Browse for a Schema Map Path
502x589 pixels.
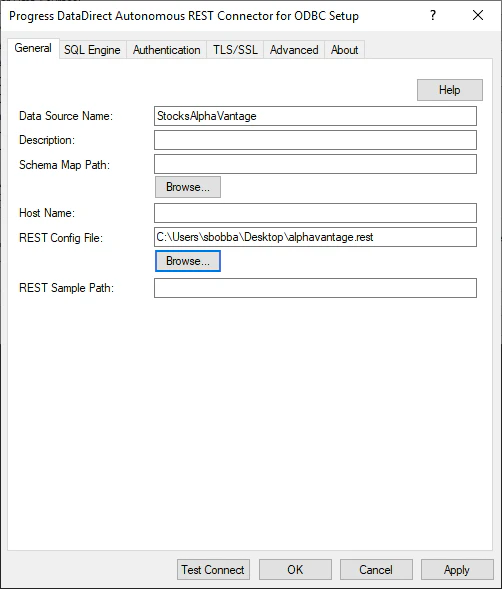pyautogui.click(x=188, y=187)
